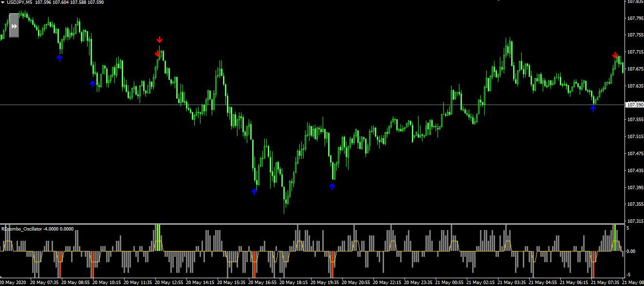Select the horizontal bid price line
This screenshot has width=644, height=286.
[x=312, y=105]
